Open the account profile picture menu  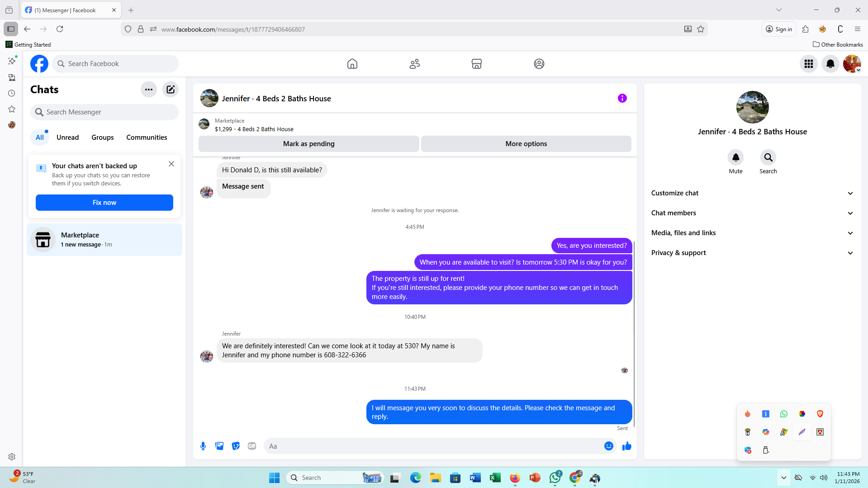click(852, 64)
